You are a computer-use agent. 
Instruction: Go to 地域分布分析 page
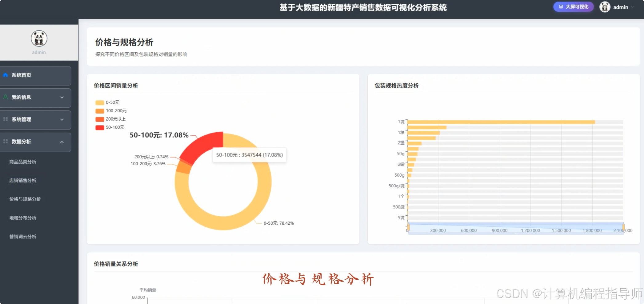click(23, 218)
